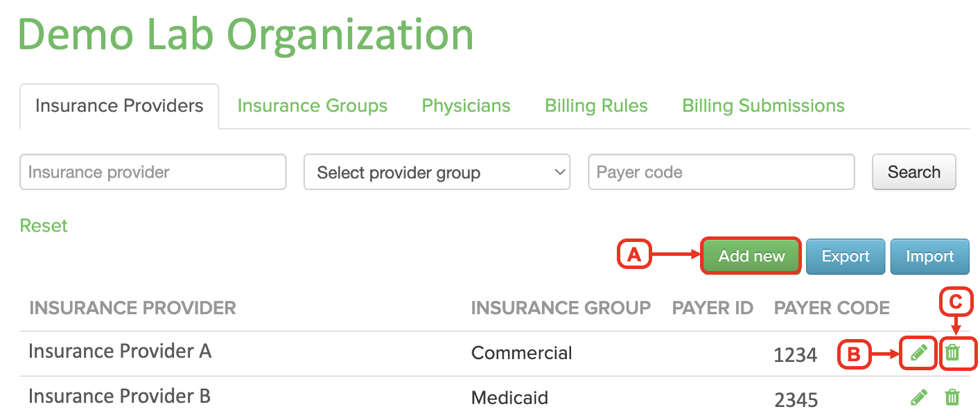Click the Payer Code column header
The height and width of the screenshot is (416, 980).
point(832,308)
